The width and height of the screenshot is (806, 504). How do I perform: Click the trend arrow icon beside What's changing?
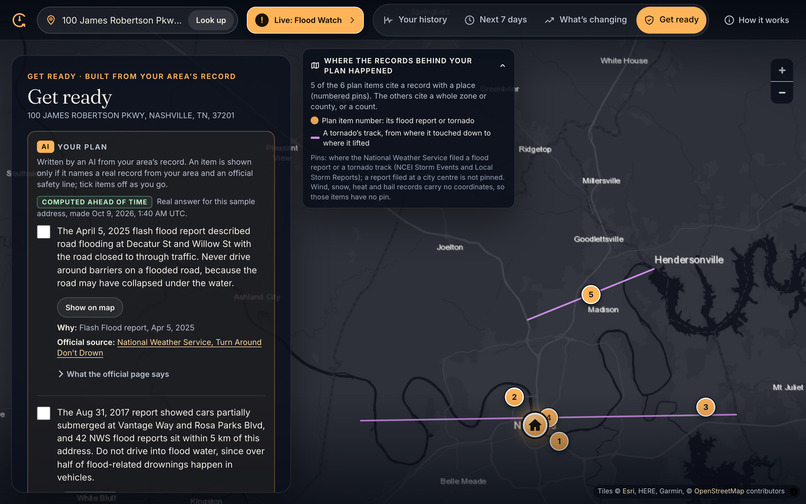coord(549,20)
